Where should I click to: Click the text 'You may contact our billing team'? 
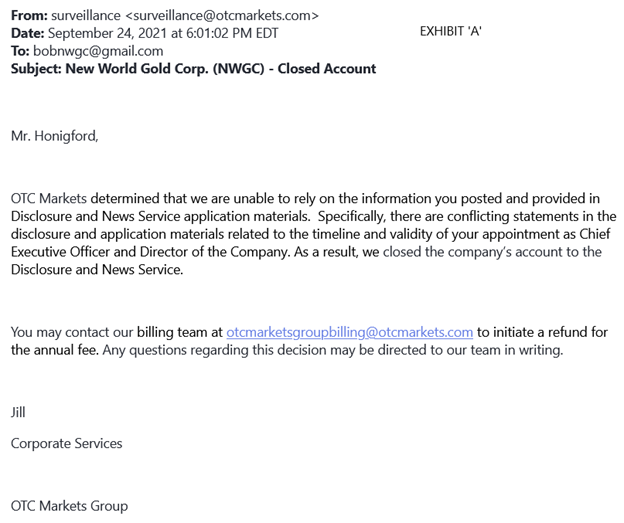pos(116,332)
